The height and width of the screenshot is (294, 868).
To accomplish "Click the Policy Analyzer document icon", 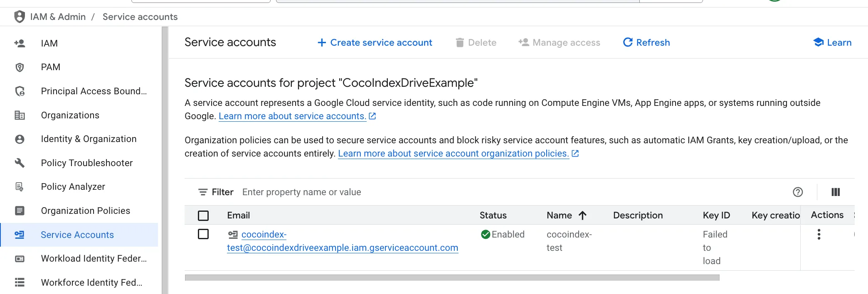I will tap(20, 187).
